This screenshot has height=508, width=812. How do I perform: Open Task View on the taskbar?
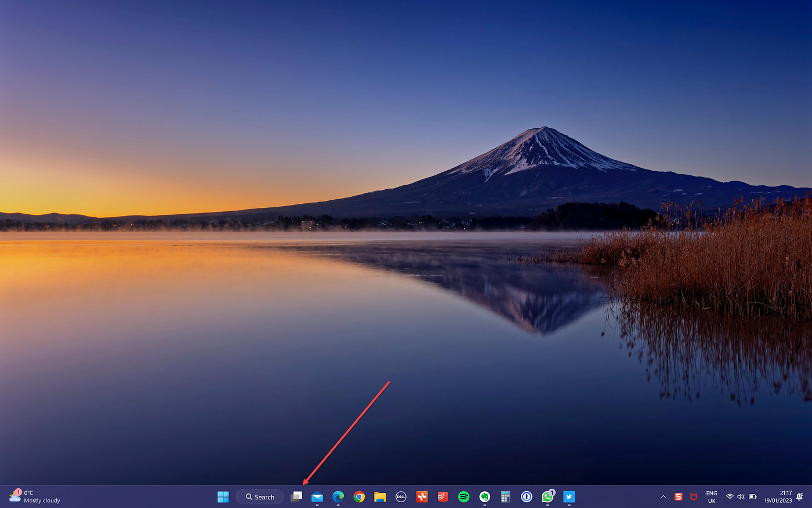pyautogui.click(x=296, y=497)
